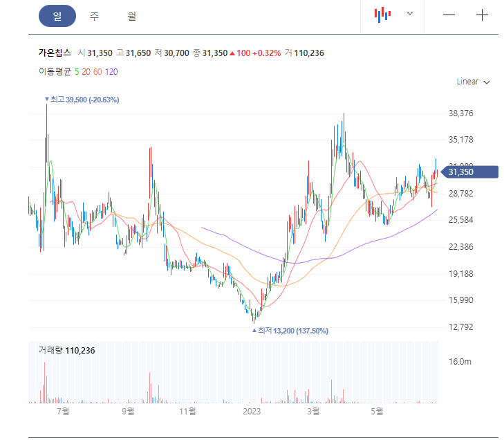Screen dimensions: 504x440
Task: Switch to the 주 (weekly) chart tab
Action: pos(94,16)
